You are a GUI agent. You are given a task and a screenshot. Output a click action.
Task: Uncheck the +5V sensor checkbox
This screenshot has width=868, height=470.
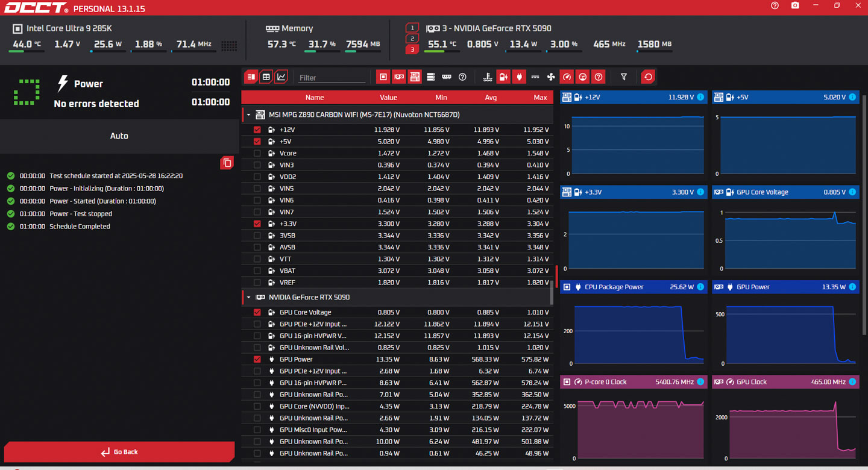pyautogui.click(x=257, y=142)
